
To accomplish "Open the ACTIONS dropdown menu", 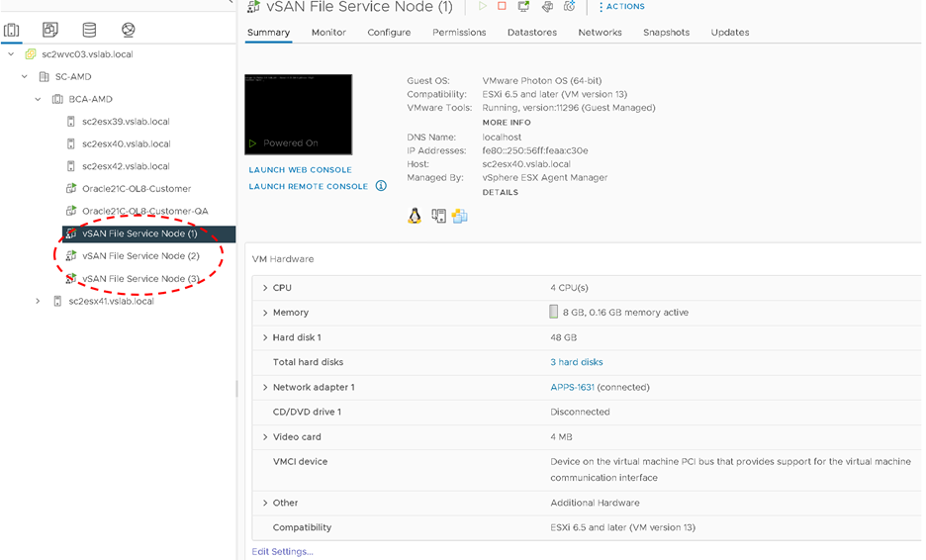I will point(621,7).
